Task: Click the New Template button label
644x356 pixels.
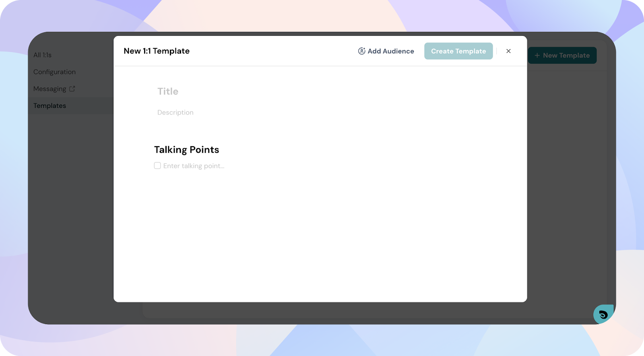Action: 566,56
